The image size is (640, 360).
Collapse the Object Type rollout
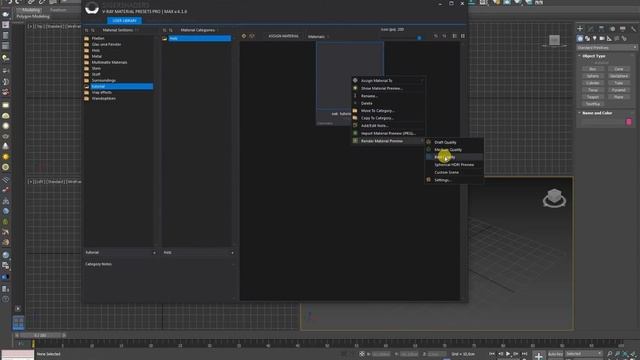[x=593, y=56]
